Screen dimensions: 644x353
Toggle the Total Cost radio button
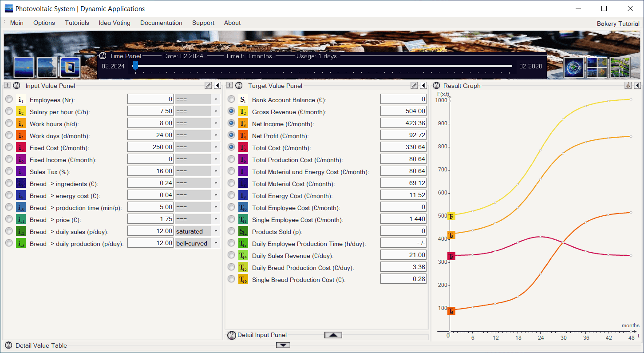(x=231, y=147)
